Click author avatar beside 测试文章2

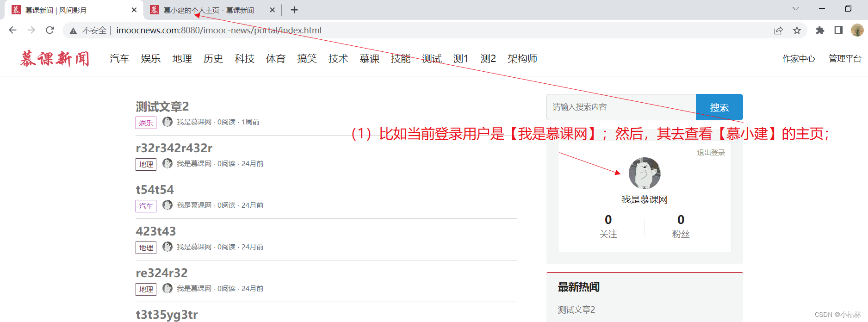(167, 122)
